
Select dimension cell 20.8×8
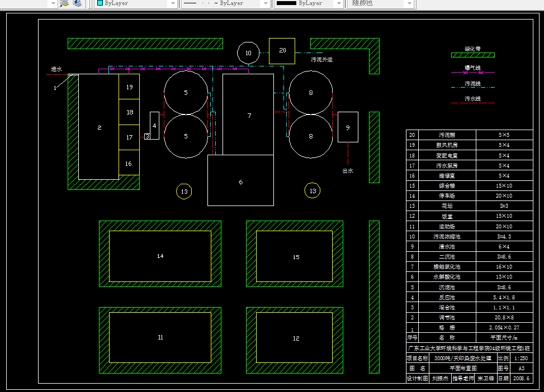504,317
